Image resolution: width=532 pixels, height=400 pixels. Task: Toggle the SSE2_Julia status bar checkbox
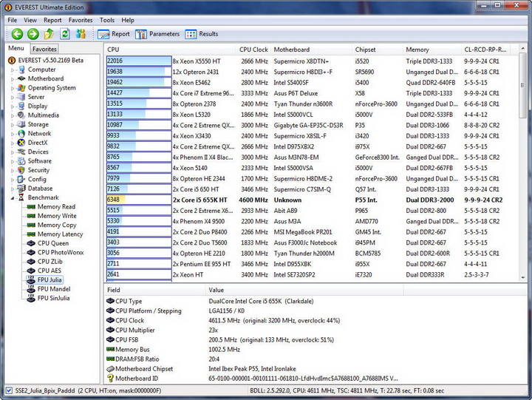[x=9, y=390]
